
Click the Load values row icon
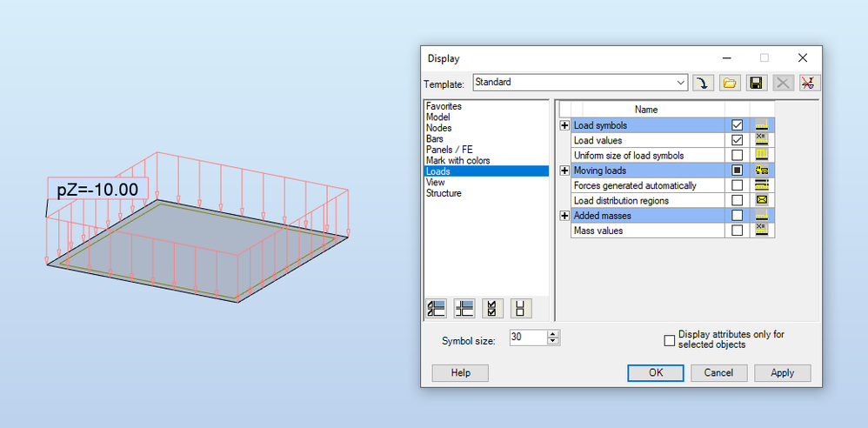point(762,140)
